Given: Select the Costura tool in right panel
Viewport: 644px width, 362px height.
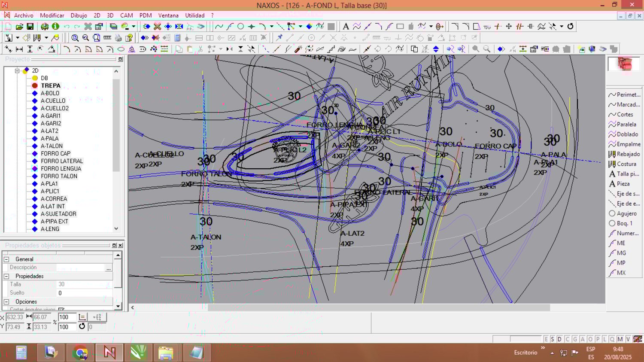Looking at the screenshot, I should pyautogui.click(x=626, y=164).
